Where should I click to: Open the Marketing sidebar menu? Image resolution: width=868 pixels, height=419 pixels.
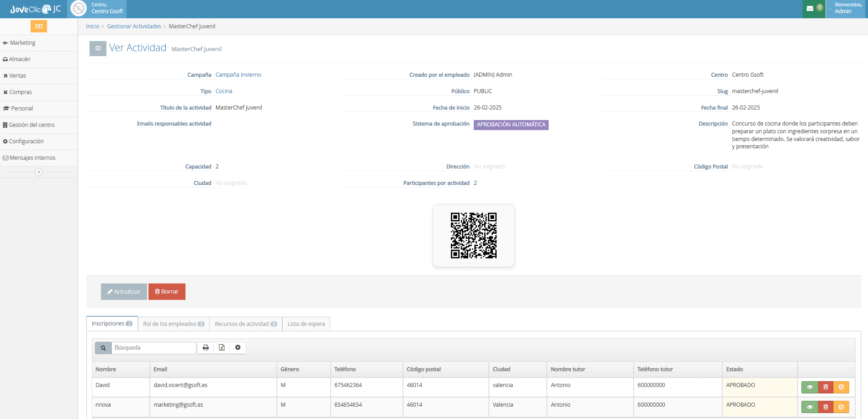39,43
